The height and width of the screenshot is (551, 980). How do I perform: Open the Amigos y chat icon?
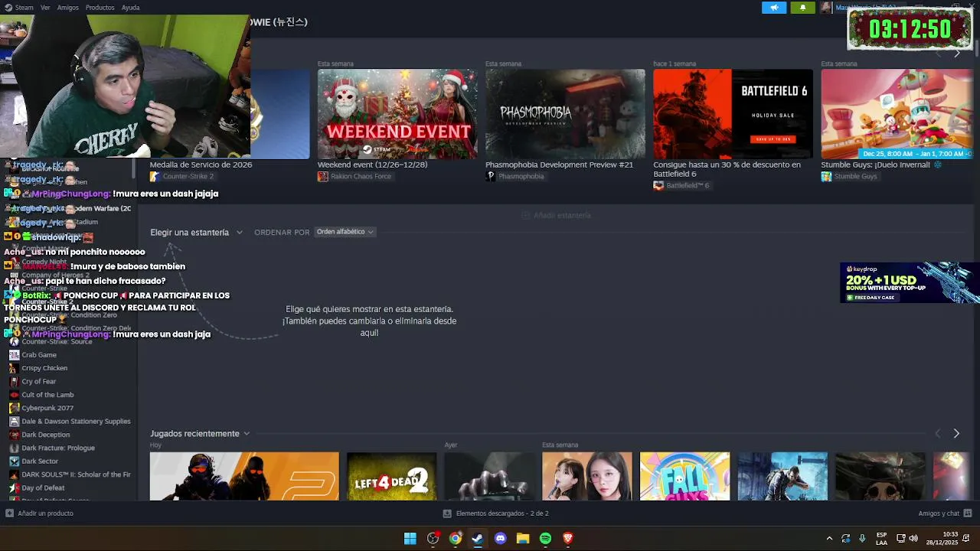[x=968, y=514]
